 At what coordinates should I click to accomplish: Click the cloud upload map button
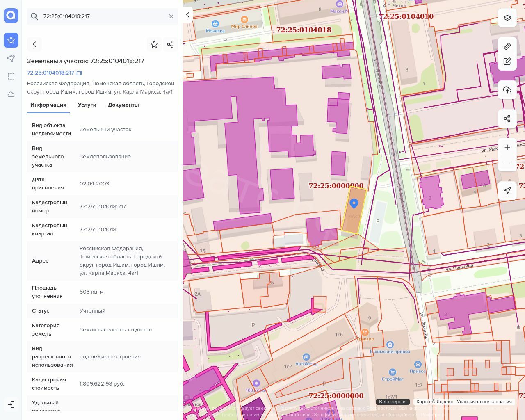click(507, 90)
